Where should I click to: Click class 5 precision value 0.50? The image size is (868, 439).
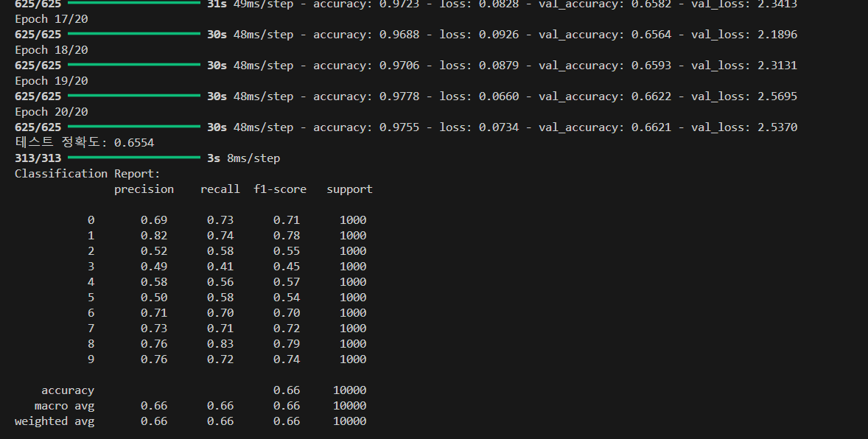point(154,298)
